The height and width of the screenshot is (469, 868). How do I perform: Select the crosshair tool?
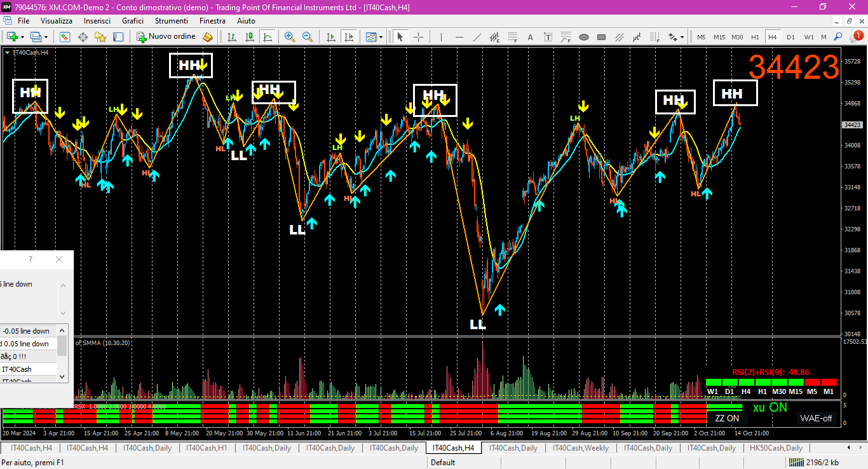(418, 37)
